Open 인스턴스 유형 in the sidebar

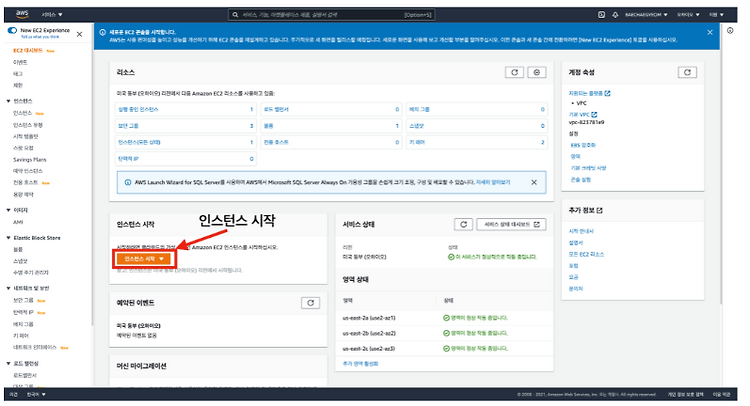pos(28,125)
